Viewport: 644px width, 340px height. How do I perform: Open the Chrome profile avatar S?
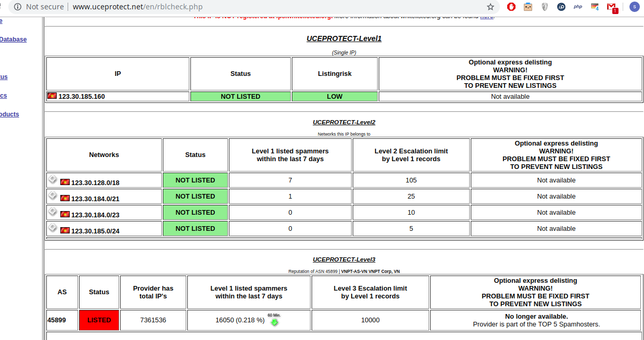tap(634, 7)
